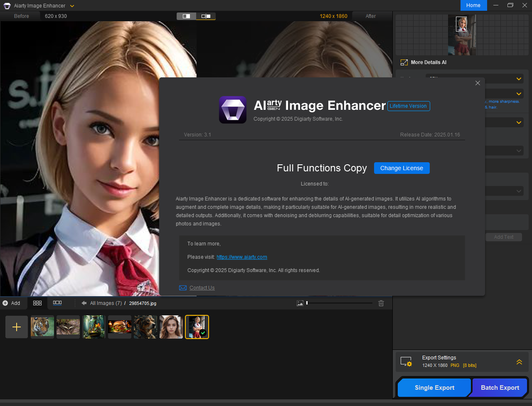Click the disabled Add Text button
Image resolution: width=532 pixels, height=406 pixels.
[x=504, y=237]
